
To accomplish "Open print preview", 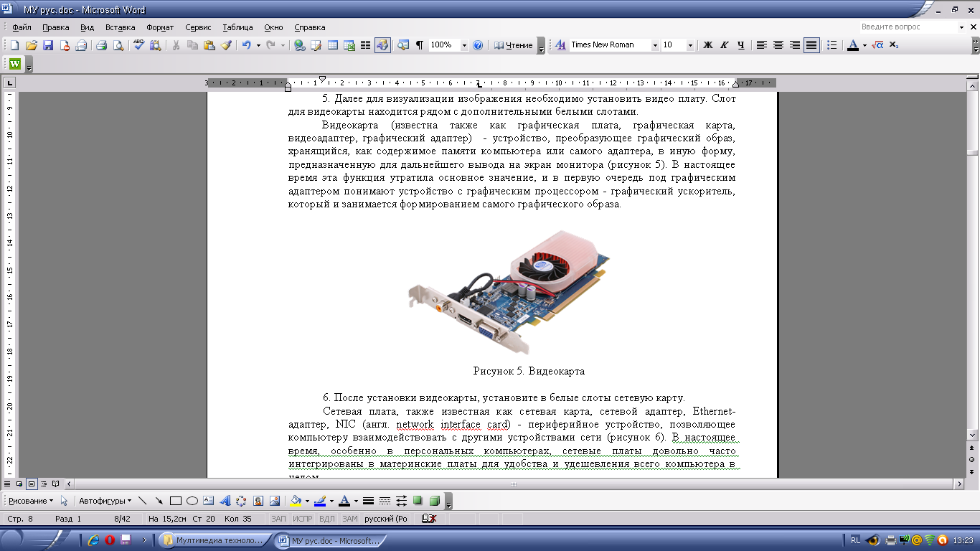I will click(x=118, y=45).
